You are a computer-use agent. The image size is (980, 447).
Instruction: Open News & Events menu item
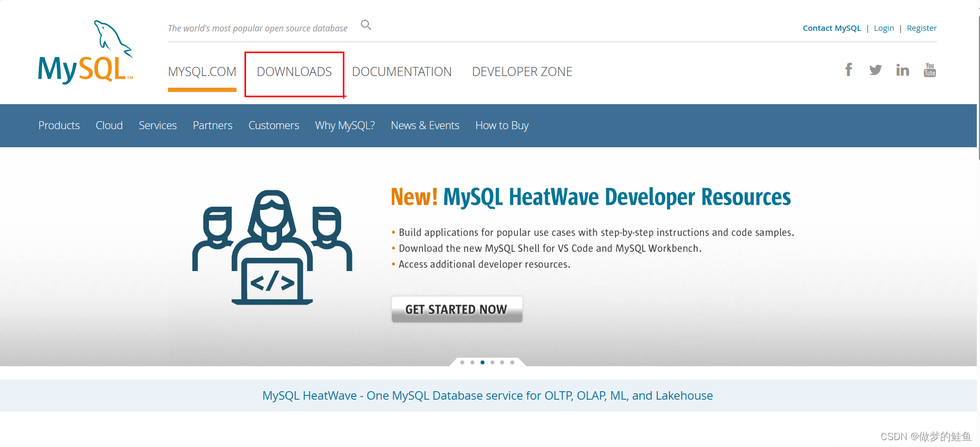pos(425,125)
